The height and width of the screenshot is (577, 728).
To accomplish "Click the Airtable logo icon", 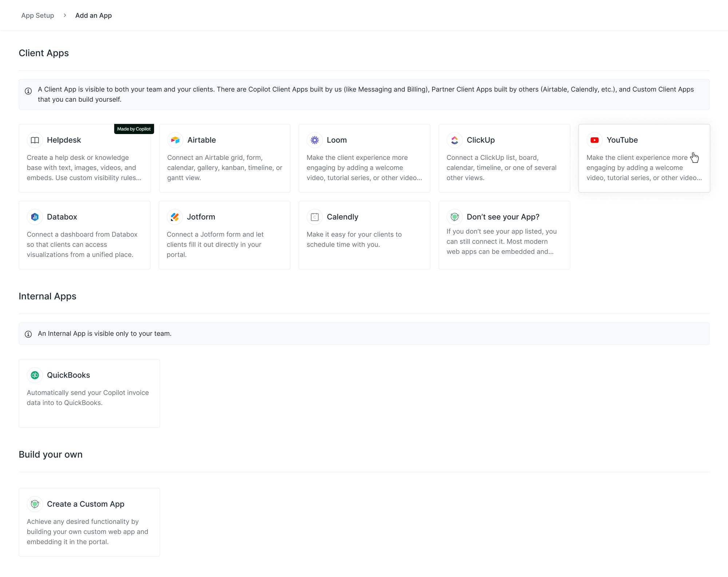I will (175, 140).
